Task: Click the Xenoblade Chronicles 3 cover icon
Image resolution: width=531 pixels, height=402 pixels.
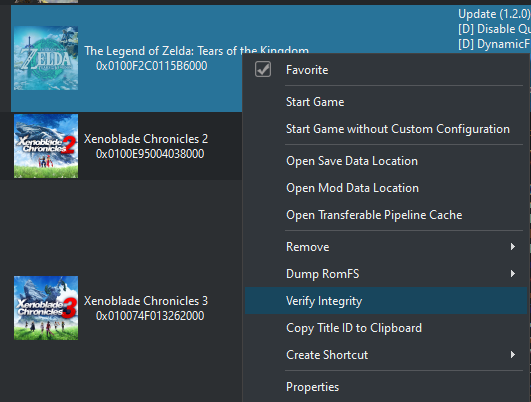Action: 46,308
